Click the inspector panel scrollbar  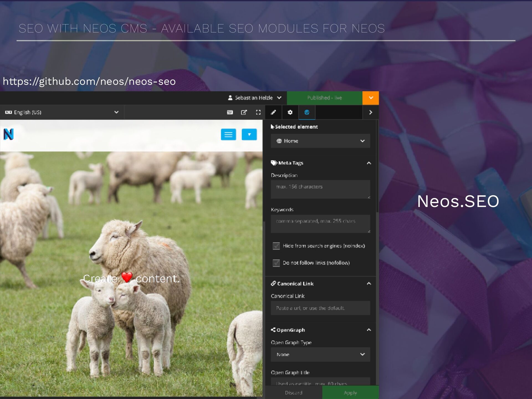pyautogui.click(x=377, y=166)
